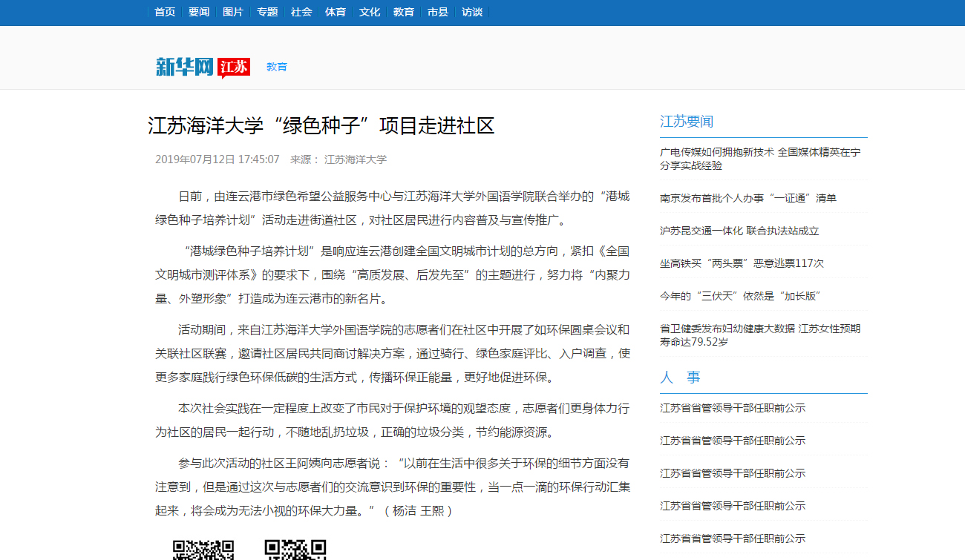
Task: Open the 今年的“三伏天” article
Action: pos(740,296)
